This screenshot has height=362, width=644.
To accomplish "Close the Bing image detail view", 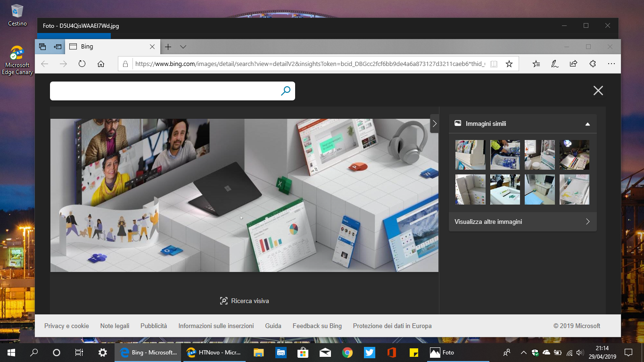I will coord(598,90).
